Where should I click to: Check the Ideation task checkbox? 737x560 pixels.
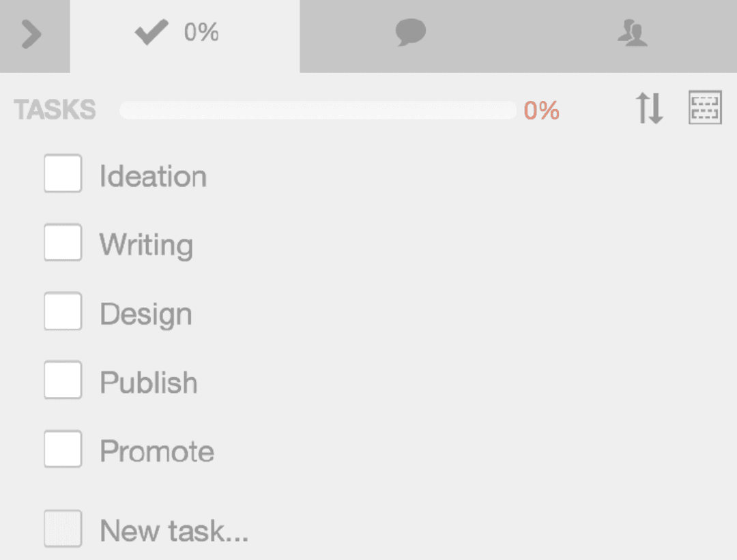coord(63,174)
